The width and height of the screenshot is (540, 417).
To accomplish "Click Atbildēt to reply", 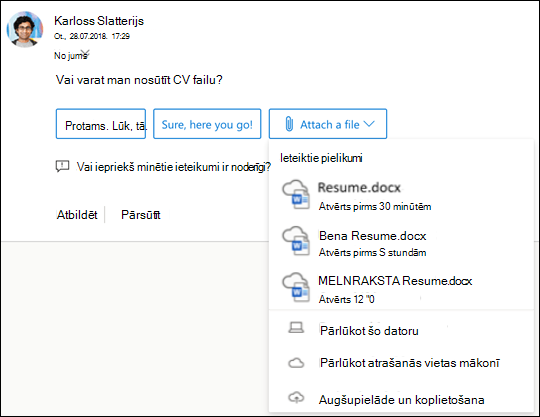I will [x=77, y=215].
